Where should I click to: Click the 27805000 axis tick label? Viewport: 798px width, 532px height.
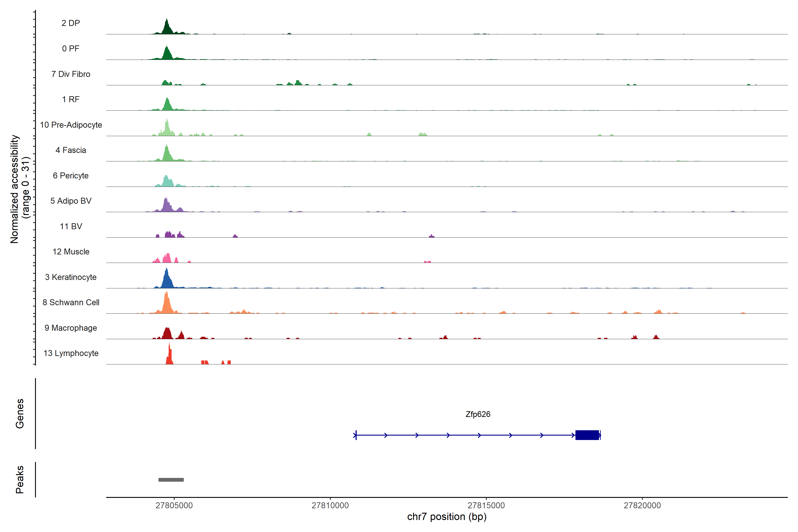click(174, 505)
